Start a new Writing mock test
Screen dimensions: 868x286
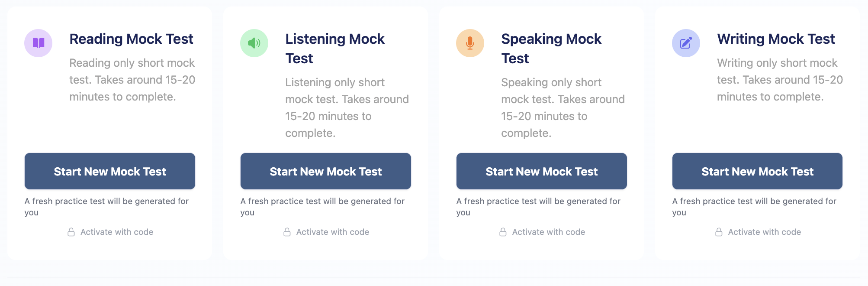click(x=757, y=171)
